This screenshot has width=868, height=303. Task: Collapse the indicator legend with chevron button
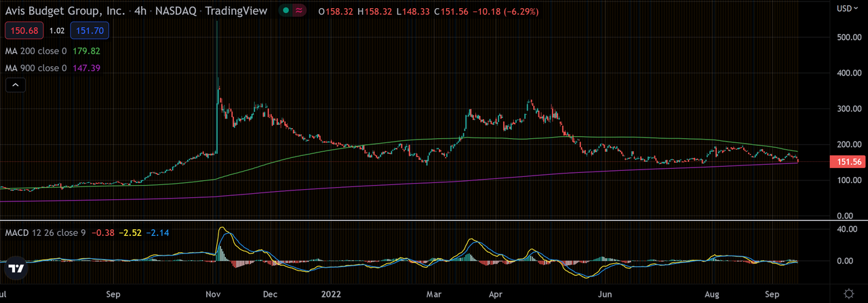[x=16, y=85]
